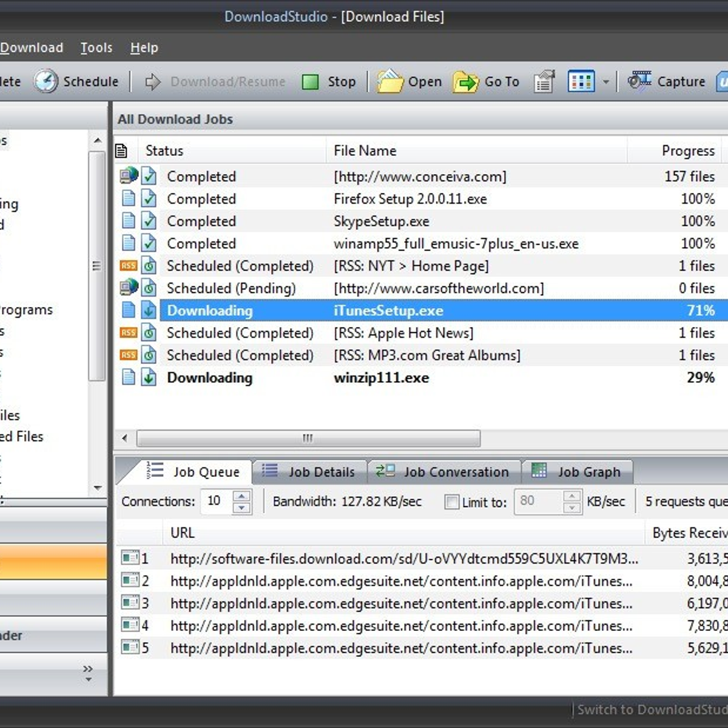Click the Capture film camera icon

639,80
